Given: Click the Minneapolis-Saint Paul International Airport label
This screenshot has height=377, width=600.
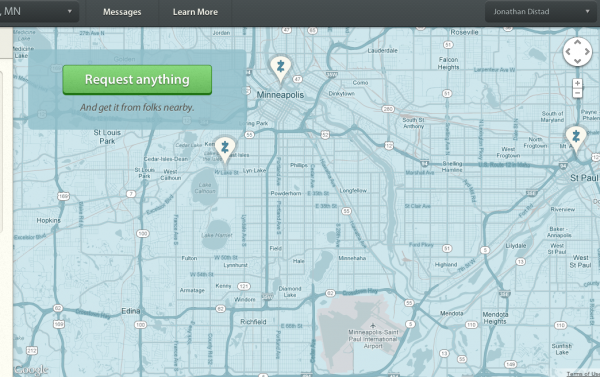Looking at the screenshot, I should [373, 339].
